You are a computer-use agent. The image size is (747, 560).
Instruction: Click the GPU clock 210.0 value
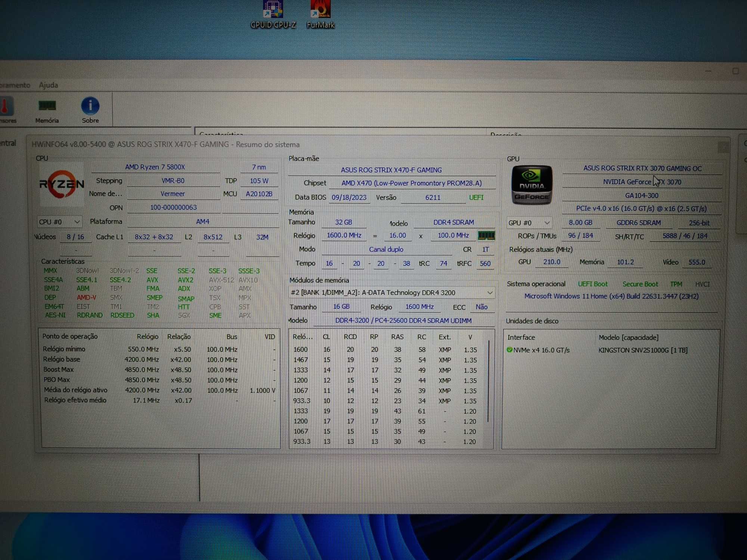(552, 262)
